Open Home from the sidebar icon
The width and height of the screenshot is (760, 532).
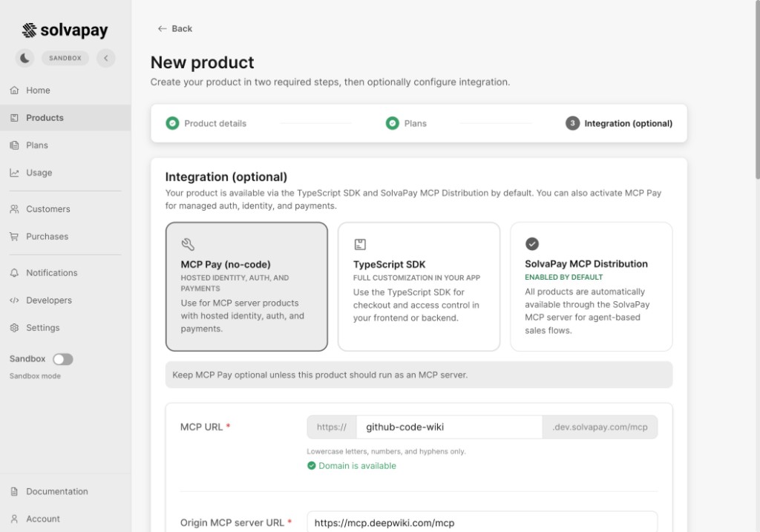(x=14, y=90)
